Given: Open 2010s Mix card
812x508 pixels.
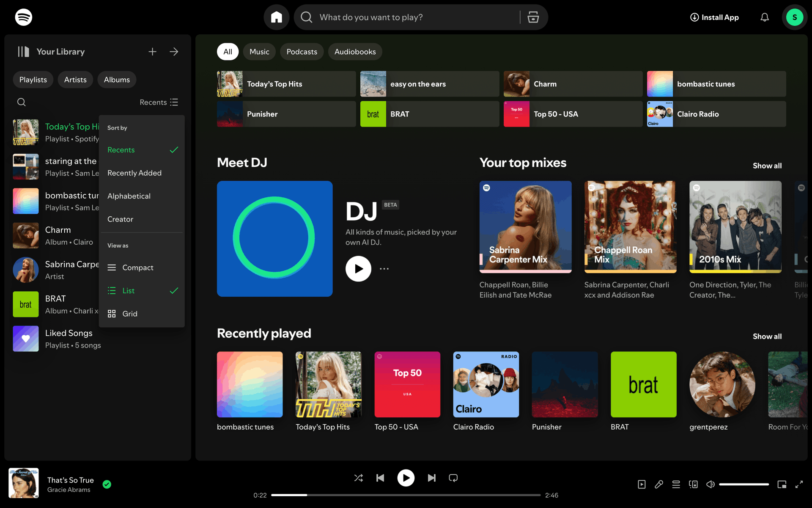Looking at the screenshot, I should coord(735,241).
